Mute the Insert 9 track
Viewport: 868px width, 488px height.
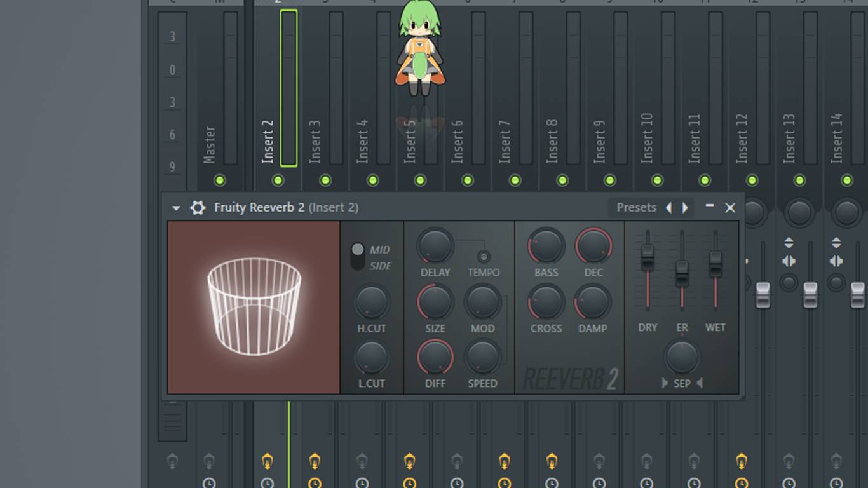(609, 180)
